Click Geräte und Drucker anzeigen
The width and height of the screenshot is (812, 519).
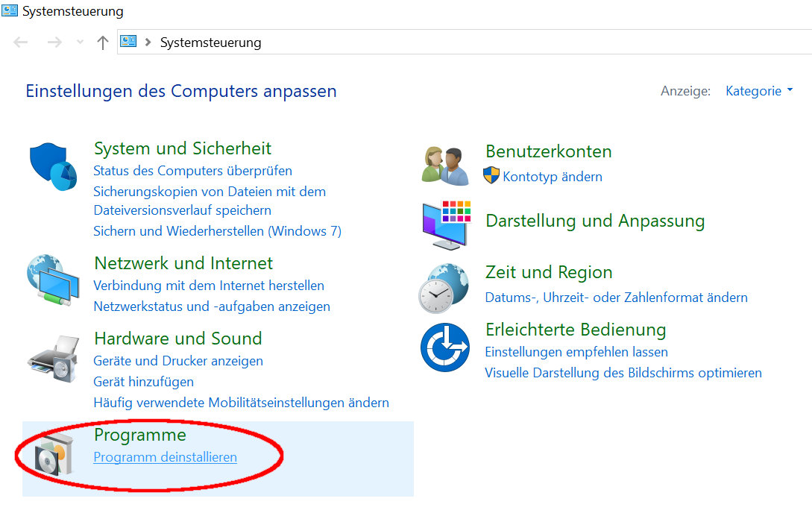click(x=178, y=361)
